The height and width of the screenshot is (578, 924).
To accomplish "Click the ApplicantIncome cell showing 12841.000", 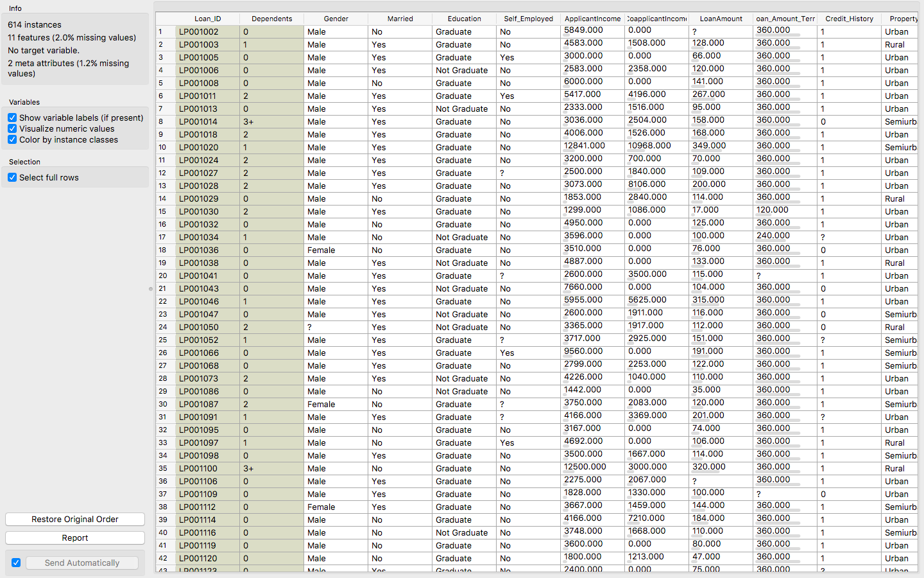I will pos(585,146).
